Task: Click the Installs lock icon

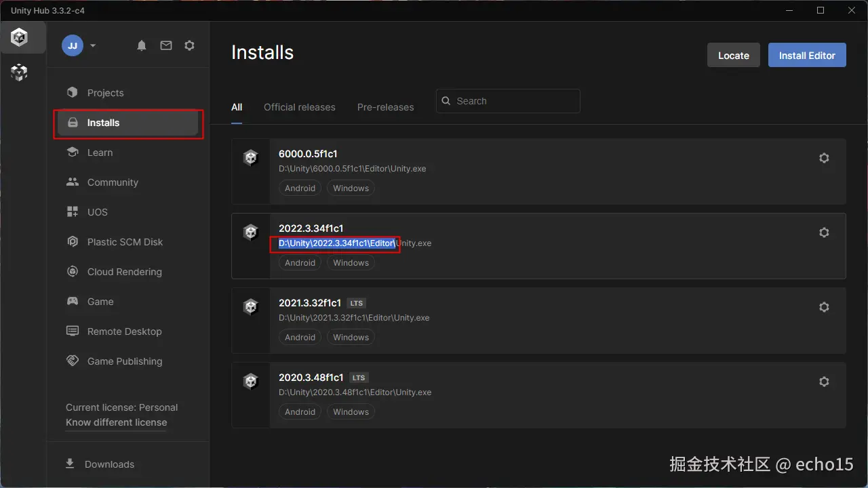Action: (73, 123)
